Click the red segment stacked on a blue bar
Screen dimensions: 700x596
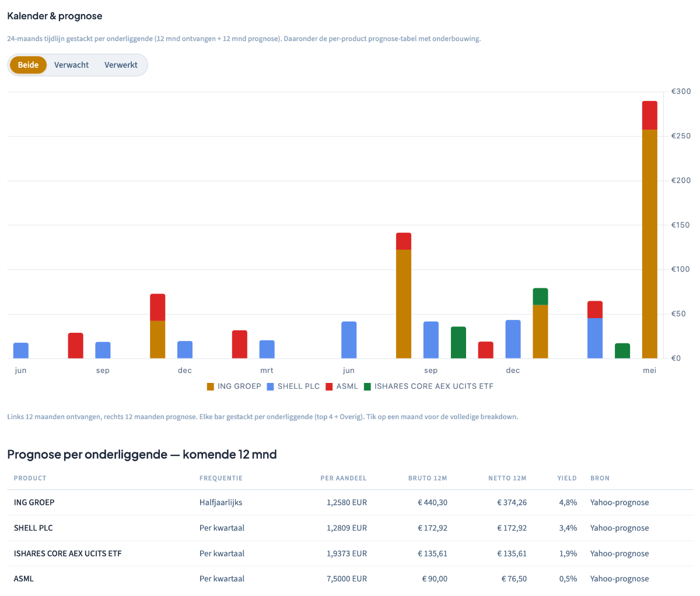595,310
